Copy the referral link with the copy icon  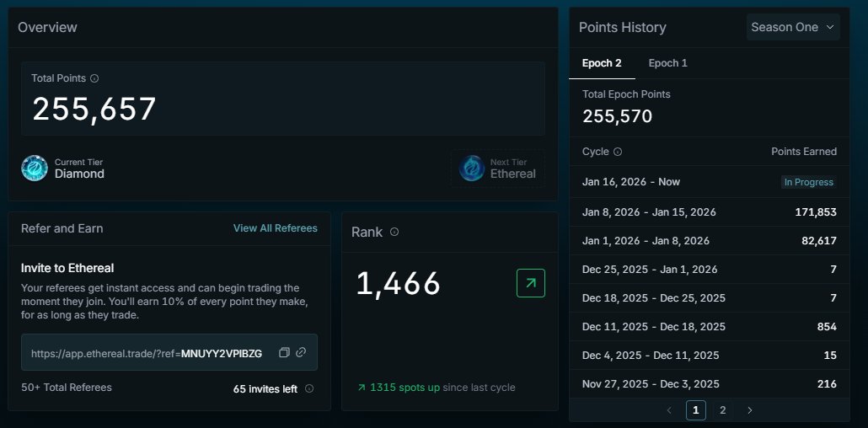point(284,353)
